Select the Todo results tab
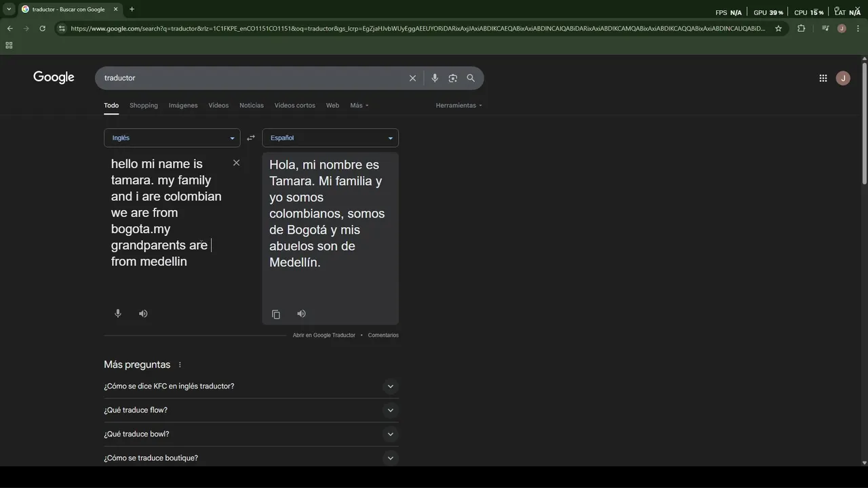The height and width of the screenshot is (488, 868). pos(111,105)
